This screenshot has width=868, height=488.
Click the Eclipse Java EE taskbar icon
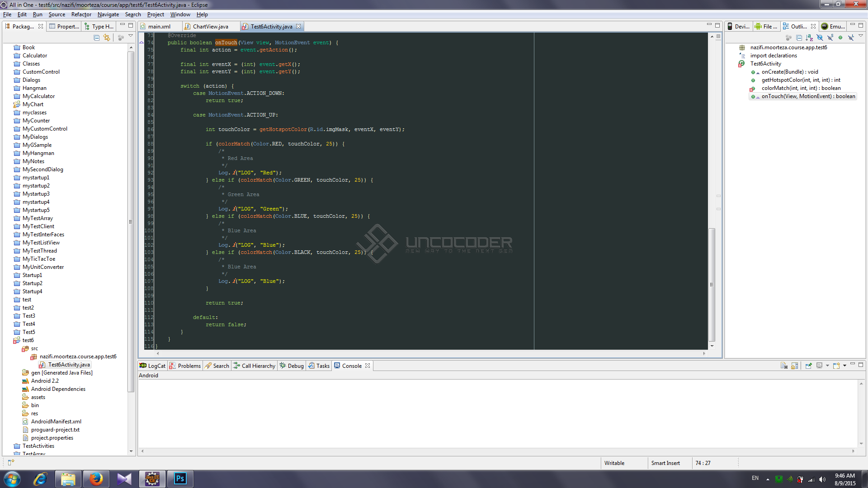click(x=152, y=479)
